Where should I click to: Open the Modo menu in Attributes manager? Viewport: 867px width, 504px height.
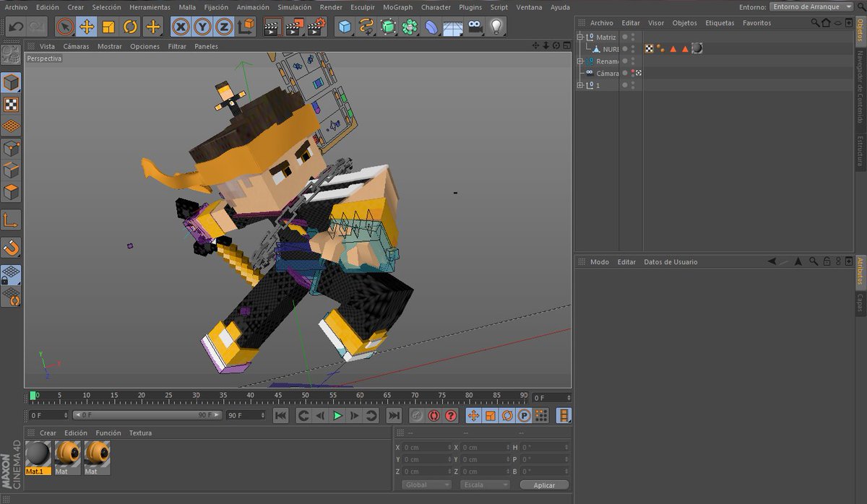click(600, 262)
